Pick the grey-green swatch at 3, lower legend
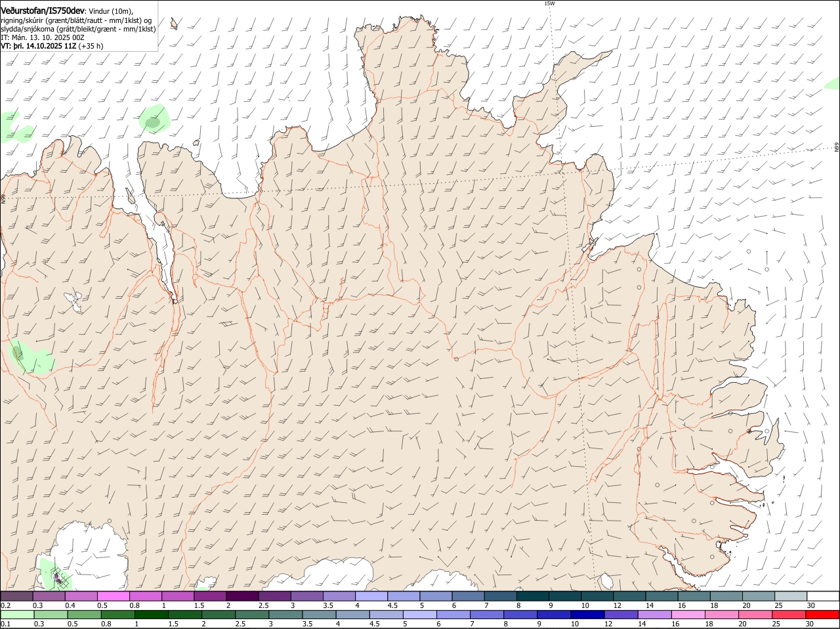 coord(285,615)
